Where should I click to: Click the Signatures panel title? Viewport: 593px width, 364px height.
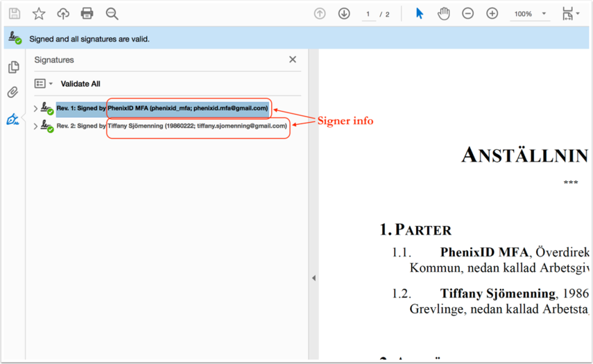(x=54, y=60)
